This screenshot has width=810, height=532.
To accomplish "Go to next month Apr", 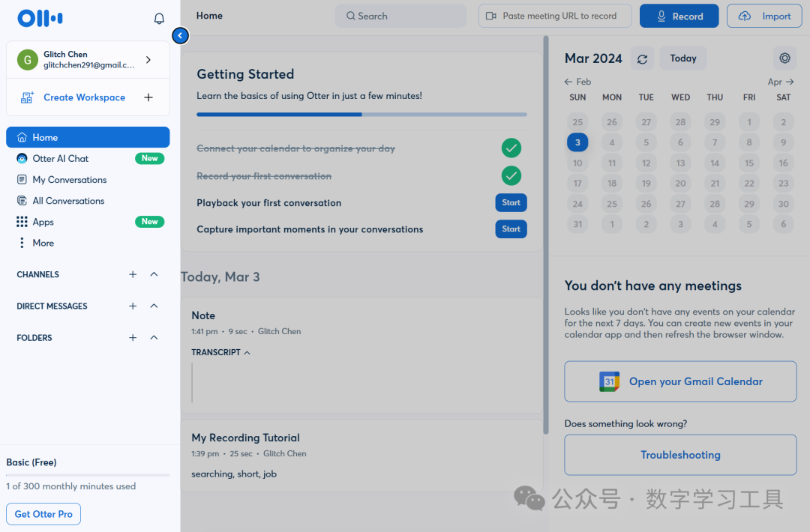I will pyautogui.click(x=781, y=82).
